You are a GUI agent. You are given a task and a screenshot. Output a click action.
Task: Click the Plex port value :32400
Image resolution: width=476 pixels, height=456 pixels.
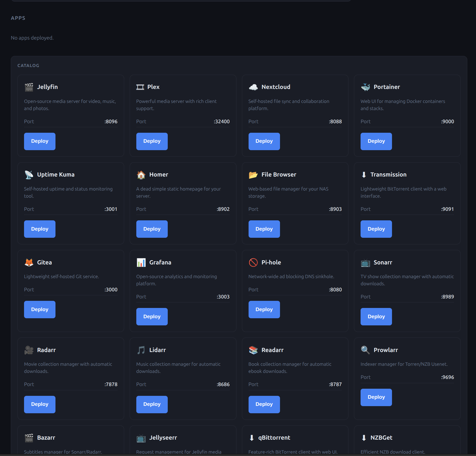(x=222, y=122)
